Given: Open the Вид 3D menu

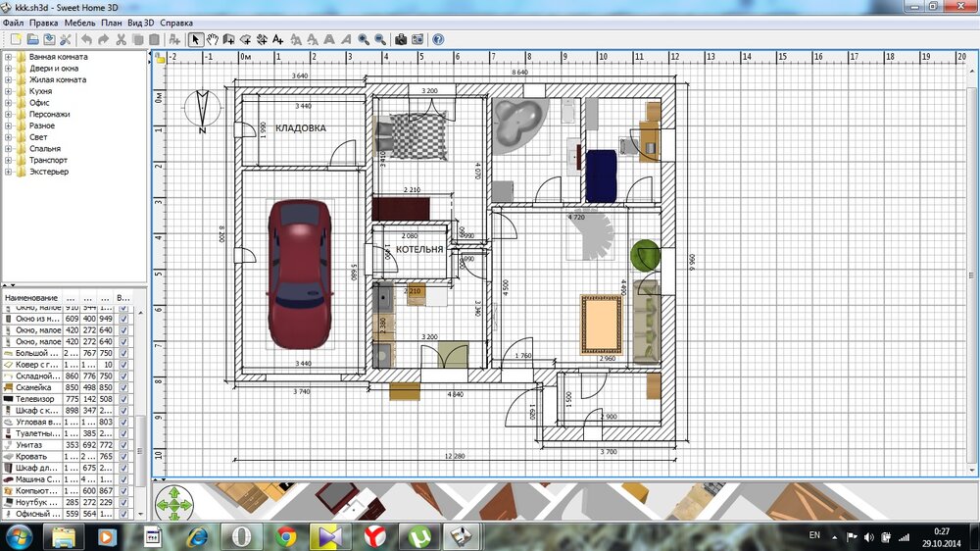Looking at the screenshot, I should tap(140, 23).
